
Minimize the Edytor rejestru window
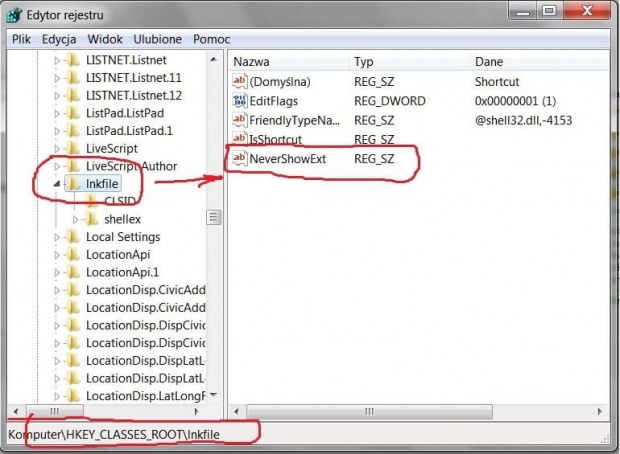point(523,11)
